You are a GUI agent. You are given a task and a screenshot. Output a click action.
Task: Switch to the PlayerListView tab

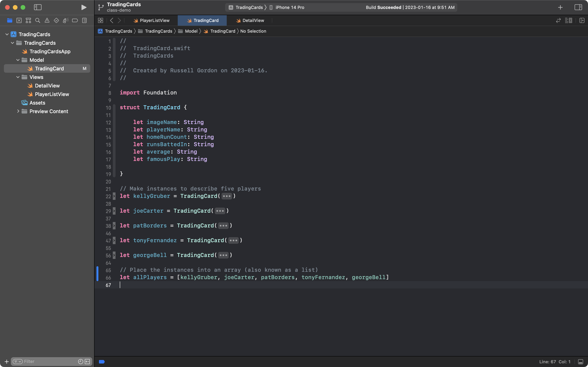(154, 20)
